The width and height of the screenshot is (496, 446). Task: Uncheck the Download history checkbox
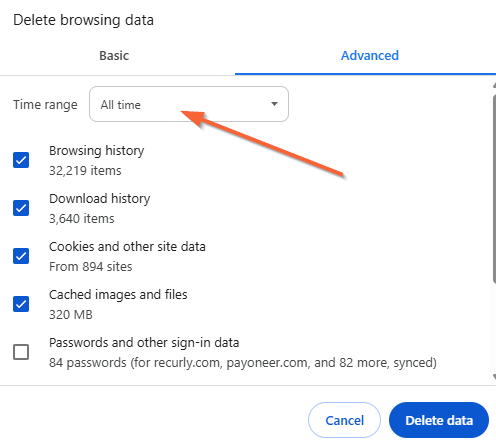pos(21,208)
